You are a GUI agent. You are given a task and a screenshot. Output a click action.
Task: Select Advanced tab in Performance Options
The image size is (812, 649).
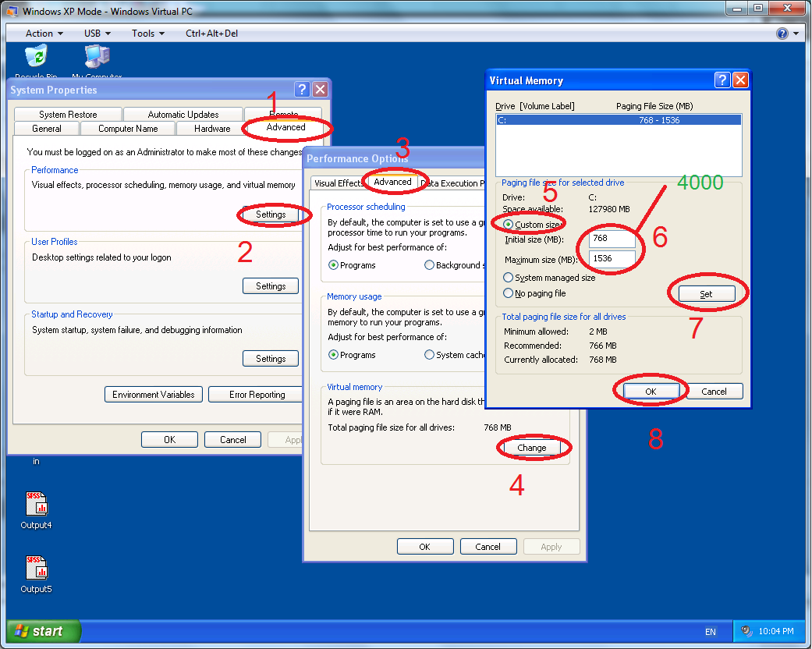392,182
